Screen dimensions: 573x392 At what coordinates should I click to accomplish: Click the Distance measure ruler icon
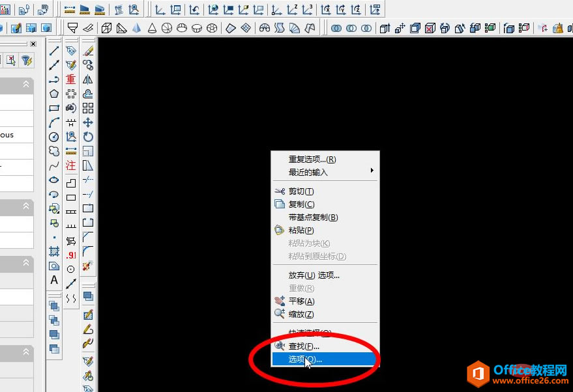[70, 10]
